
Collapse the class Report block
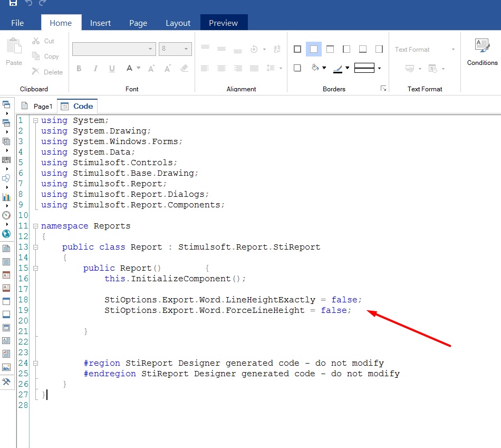click(35, 247)
